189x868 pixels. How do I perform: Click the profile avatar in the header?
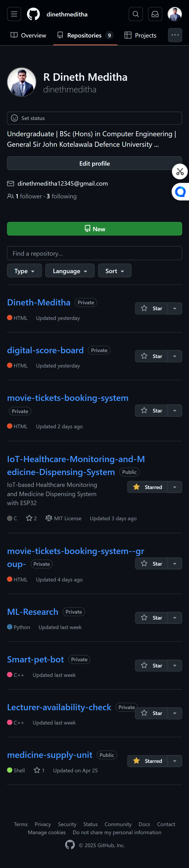(175, 14)
